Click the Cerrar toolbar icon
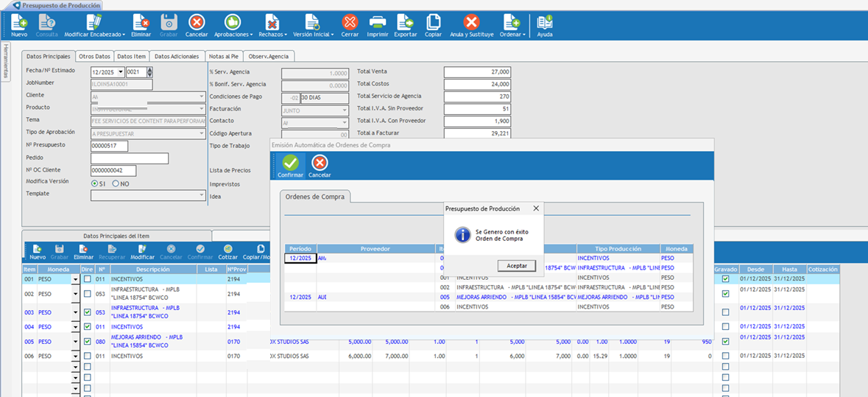 [350, 23]
